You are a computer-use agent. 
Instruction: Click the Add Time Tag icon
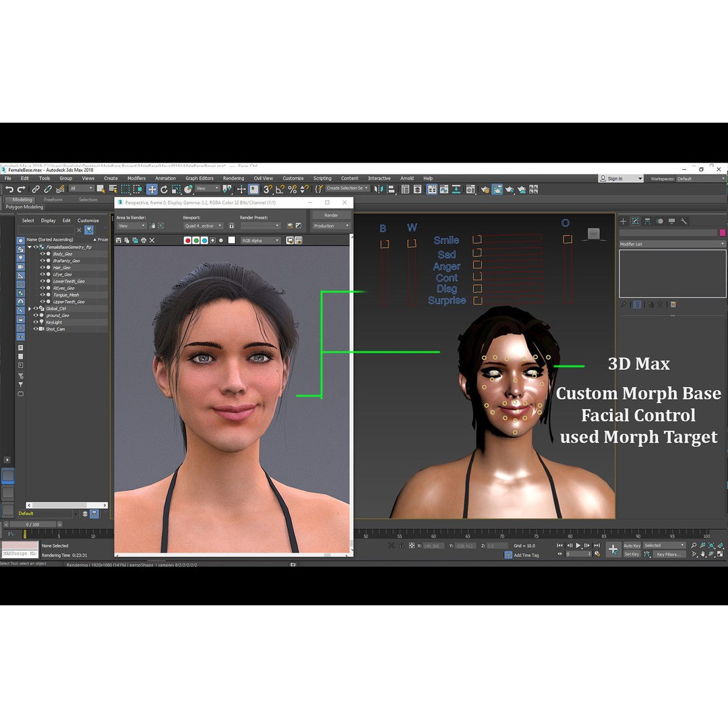(x=508, y=555)
